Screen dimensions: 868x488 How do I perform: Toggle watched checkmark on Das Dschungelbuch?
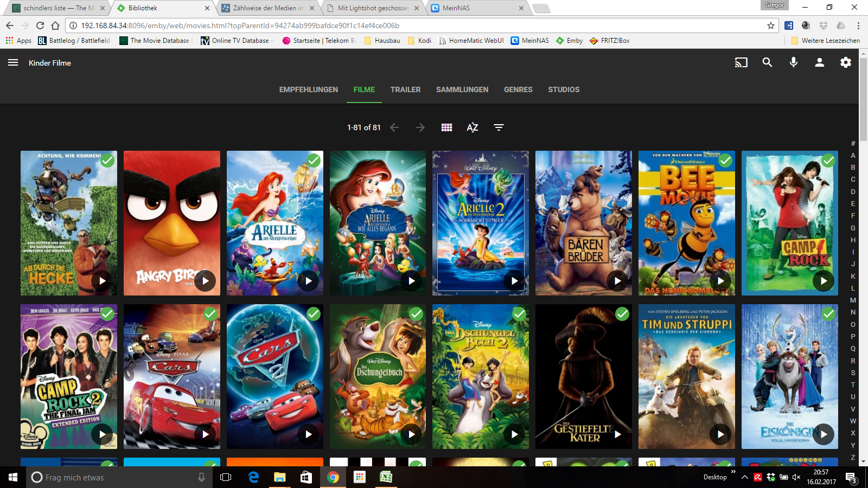(x=416, y=314)
